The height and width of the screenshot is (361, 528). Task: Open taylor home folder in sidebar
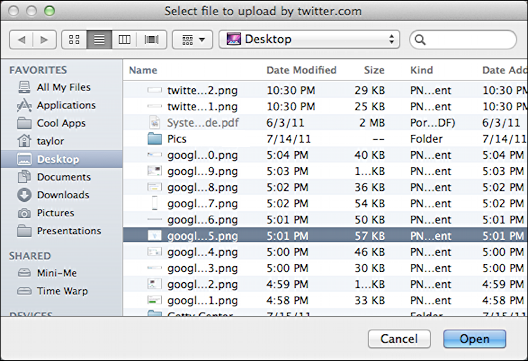point(62,141)
